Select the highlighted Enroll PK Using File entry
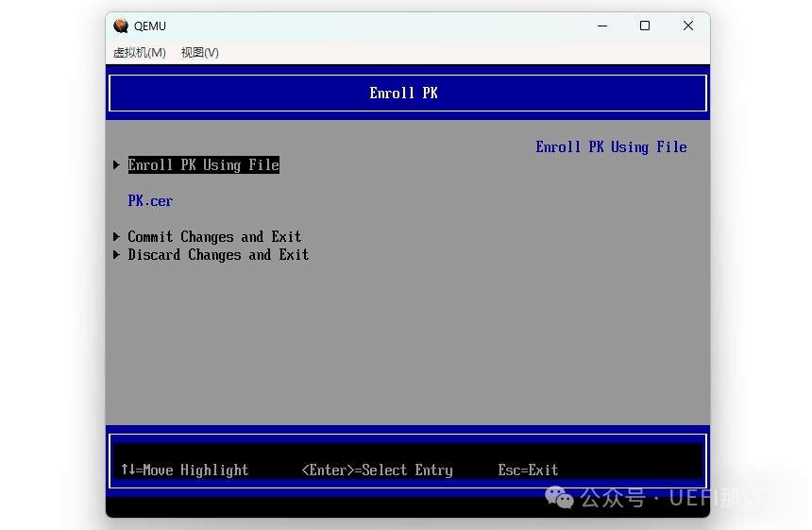The height and width of the screenshot is (530, 812). 204,165
